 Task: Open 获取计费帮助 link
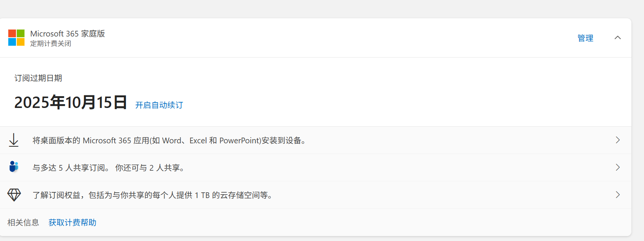72,222
